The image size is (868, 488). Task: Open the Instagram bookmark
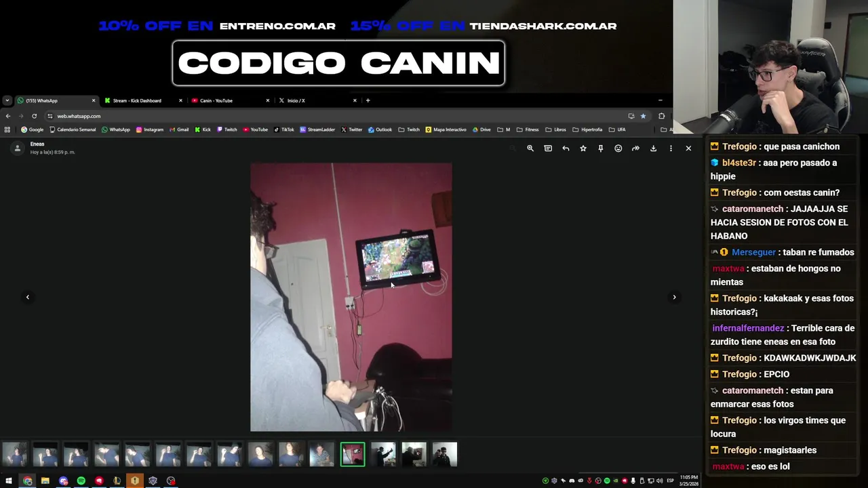point(149,129)
